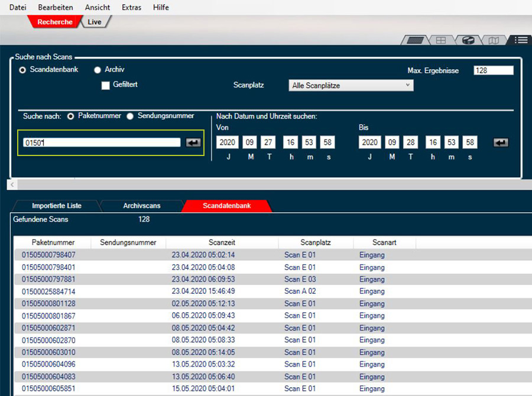Submit the package number search with enter icon

(193, 142)
